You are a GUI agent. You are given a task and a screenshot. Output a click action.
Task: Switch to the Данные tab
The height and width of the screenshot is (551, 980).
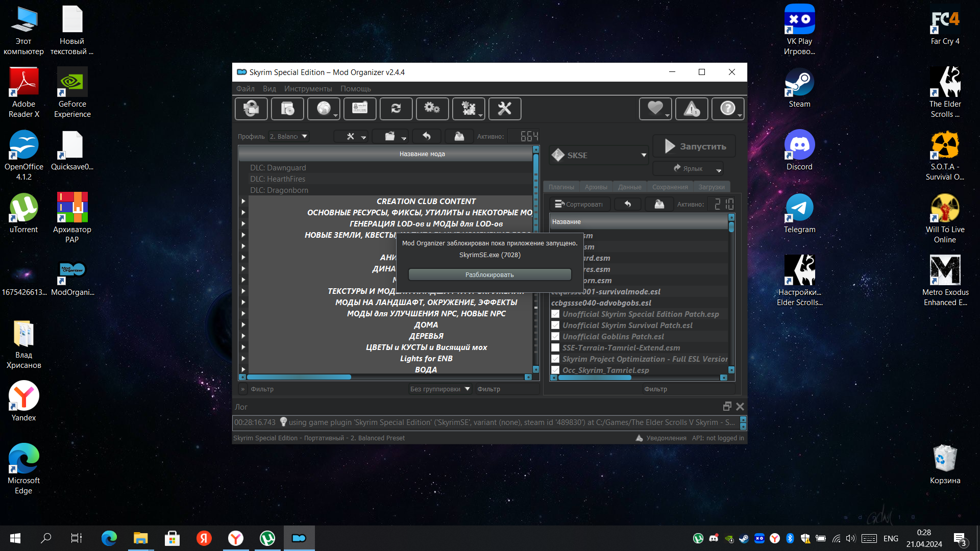630,187
